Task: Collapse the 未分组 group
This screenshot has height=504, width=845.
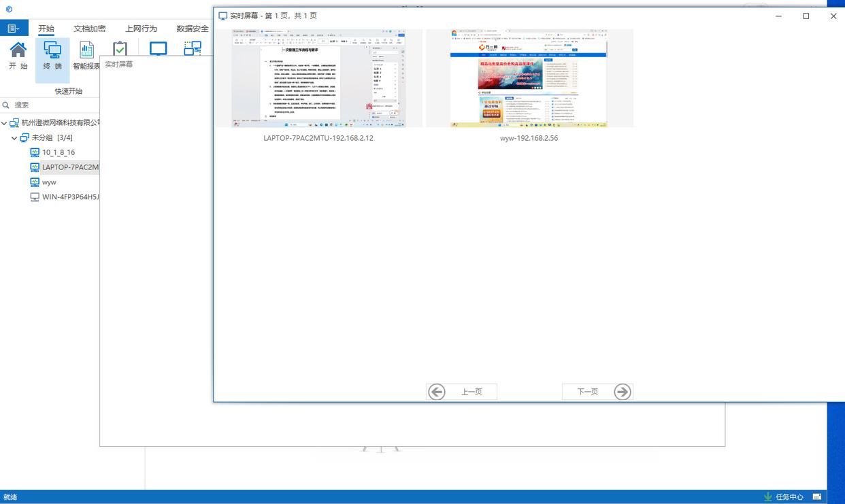Action: [14, 138]
